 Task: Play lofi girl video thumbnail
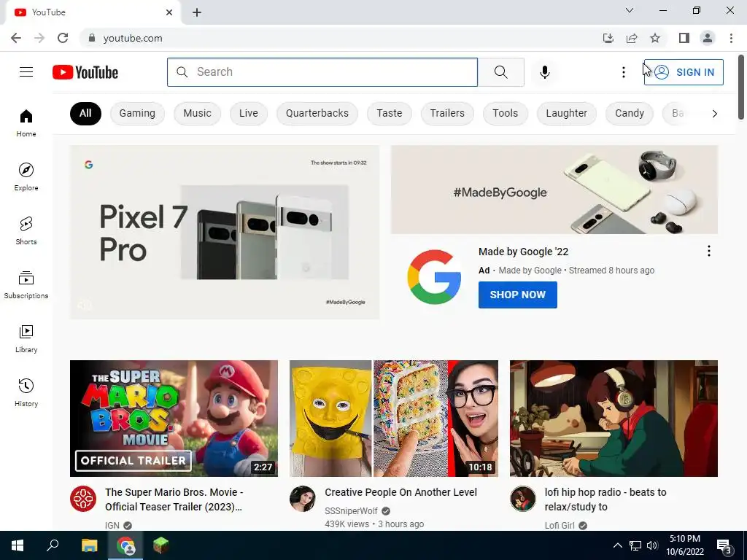point(614,419)
